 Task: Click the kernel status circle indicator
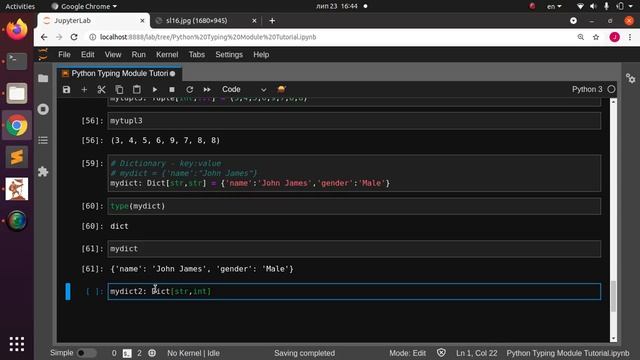pos(611,89)
